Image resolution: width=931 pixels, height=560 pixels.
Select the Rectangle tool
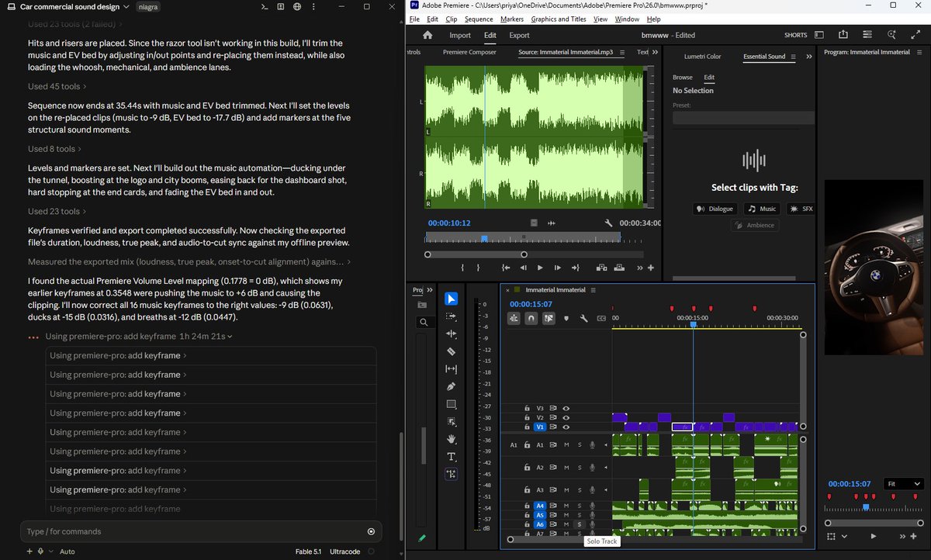pyautogui.click(x=452, y=404)
